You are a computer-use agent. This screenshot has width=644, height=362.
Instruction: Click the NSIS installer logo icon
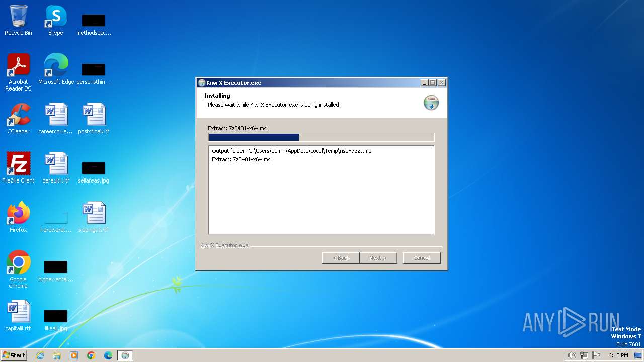click(431, 102)
